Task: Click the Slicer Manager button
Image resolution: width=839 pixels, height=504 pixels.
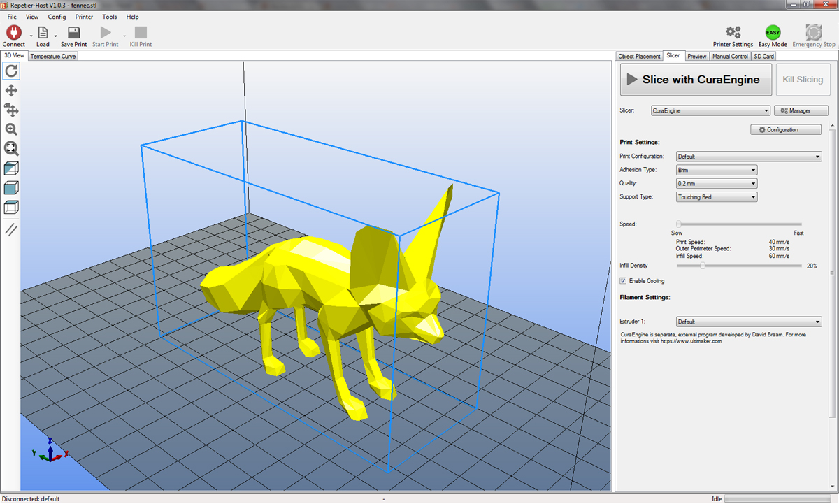Action: (x=801, y=110)
